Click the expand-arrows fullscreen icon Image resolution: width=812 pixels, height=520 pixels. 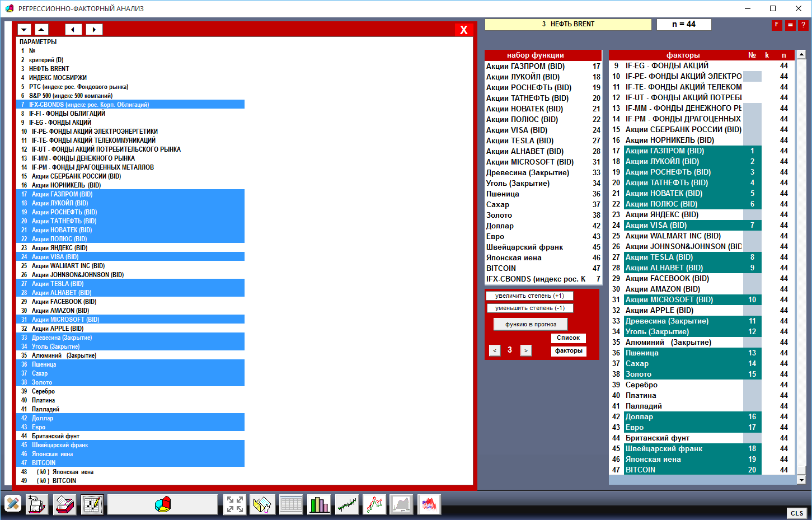coord(235,504)
